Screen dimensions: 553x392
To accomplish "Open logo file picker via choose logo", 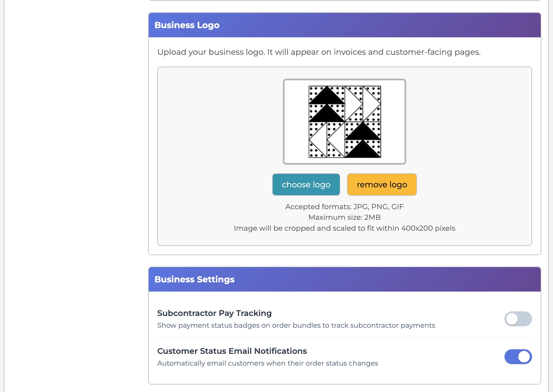I will click(x=305, y=185).
